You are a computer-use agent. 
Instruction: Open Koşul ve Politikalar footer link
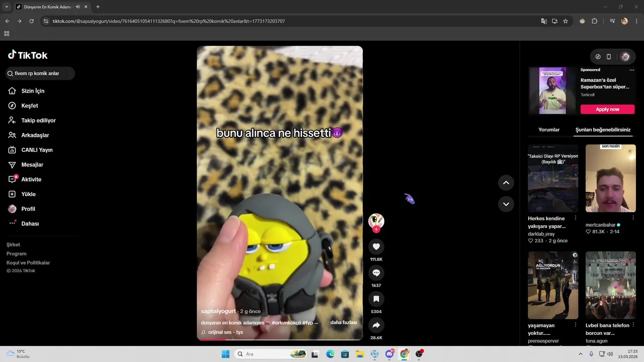[x=28, y=263]
